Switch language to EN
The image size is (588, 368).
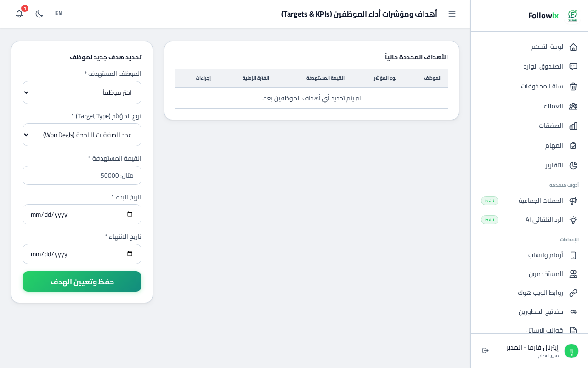pyautogui.click(x=58, y=13)
